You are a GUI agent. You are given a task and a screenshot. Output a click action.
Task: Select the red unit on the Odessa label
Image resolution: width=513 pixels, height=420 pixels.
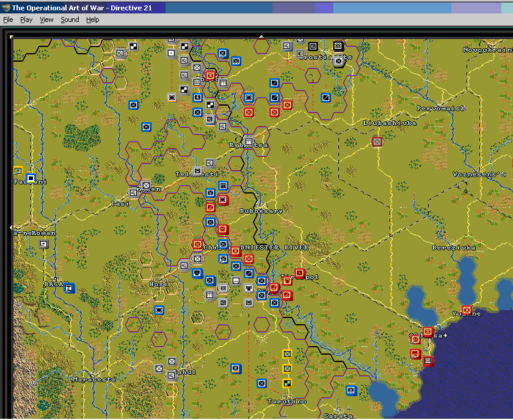click(x=428, y=331)
